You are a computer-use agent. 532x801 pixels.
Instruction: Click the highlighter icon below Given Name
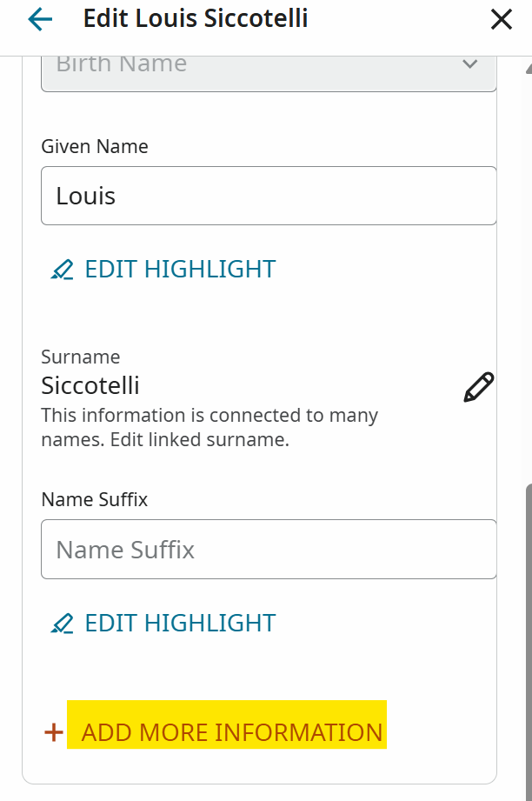[62, 270]
